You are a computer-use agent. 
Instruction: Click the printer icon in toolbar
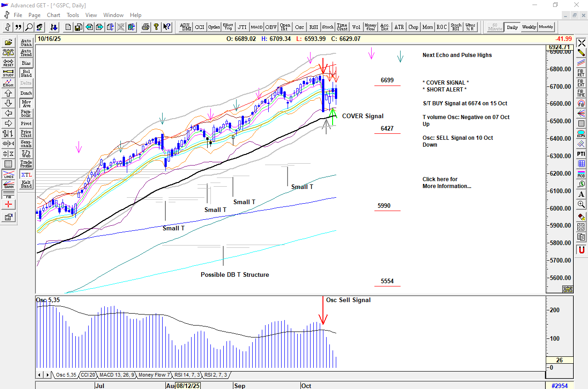point(146,27)
